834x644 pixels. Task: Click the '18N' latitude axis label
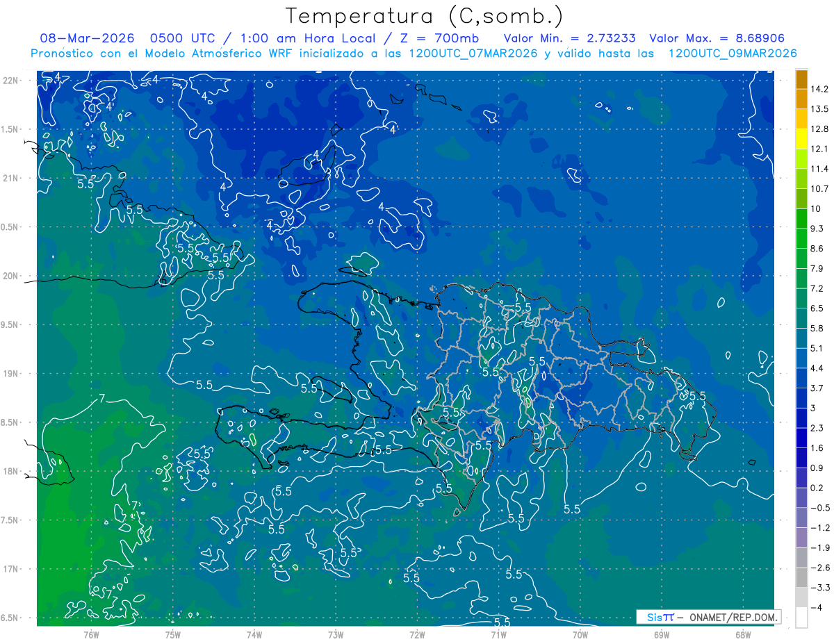click(10, 471)
